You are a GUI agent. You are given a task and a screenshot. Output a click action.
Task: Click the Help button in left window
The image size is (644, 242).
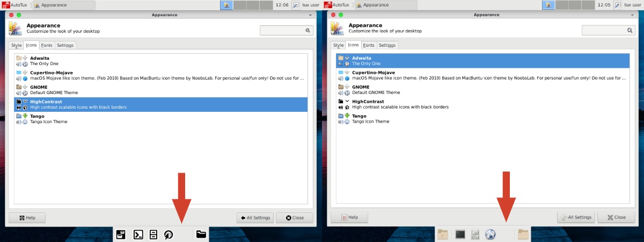pos(27,218)
